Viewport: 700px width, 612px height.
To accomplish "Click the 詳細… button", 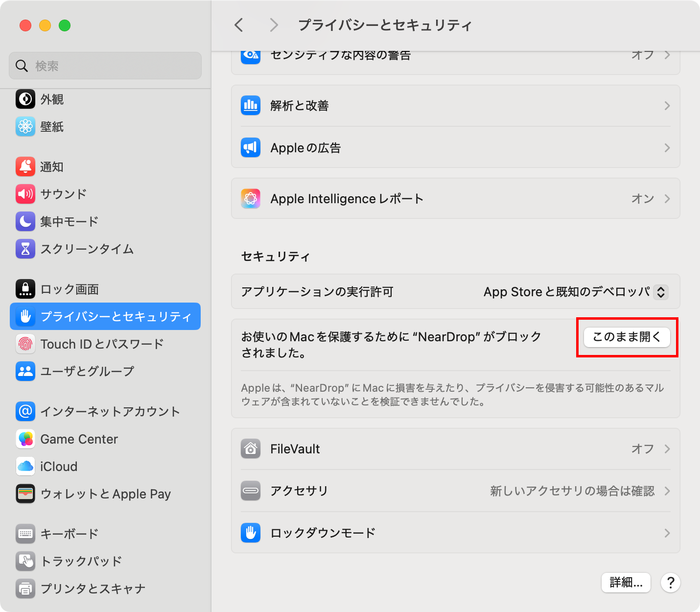I will [626, 583].
